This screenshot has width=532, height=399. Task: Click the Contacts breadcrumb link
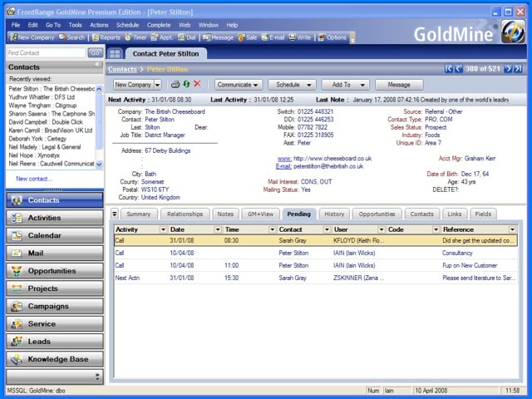(122, 69)
